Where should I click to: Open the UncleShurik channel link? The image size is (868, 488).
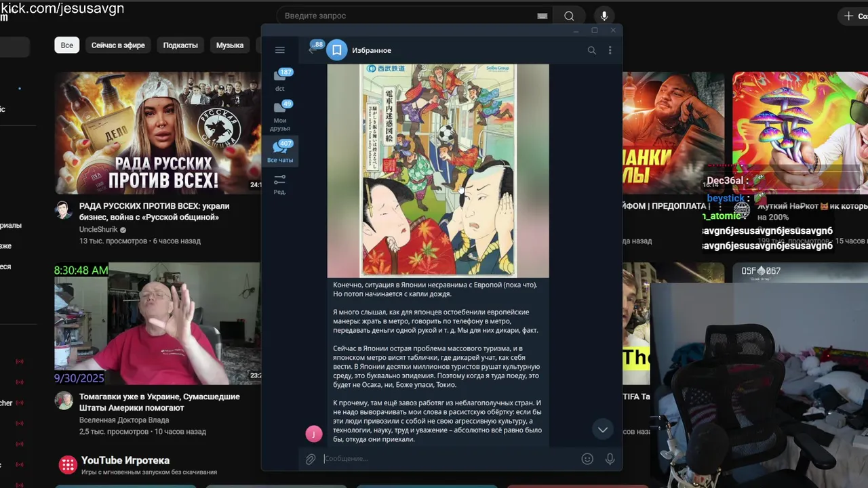(x=98, y=230)
